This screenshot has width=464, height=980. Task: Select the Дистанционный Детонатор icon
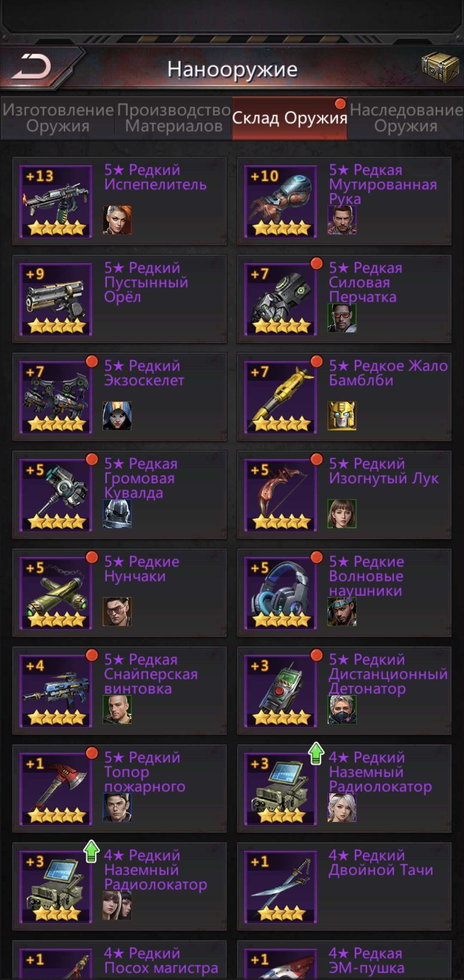(281, 691)
